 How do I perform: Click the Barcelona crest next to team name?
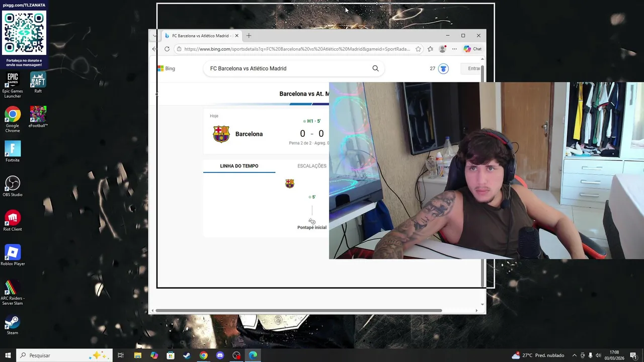[x=221, y=134]
